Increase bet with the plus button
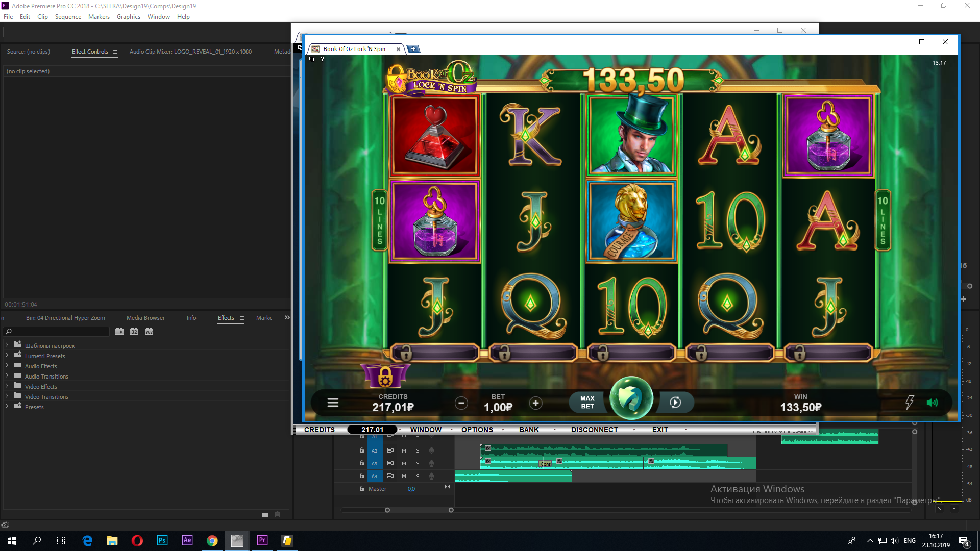 535,403
